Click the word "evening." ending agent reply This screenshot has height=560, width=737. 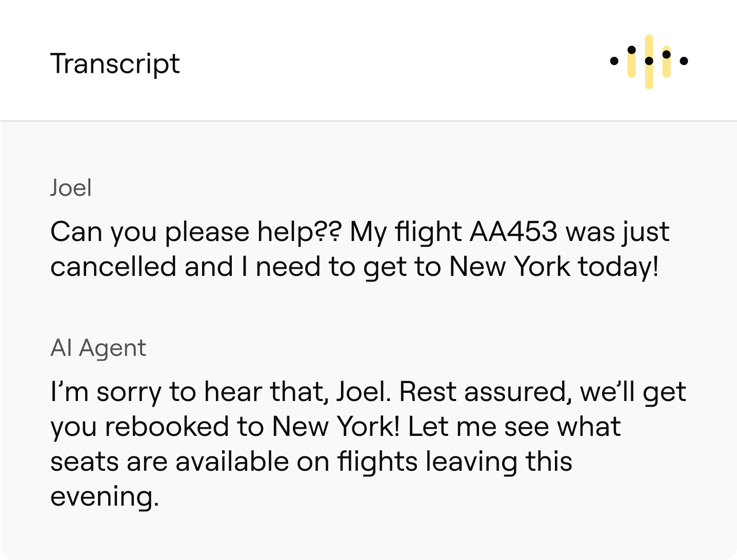click(x=105, y=496)
